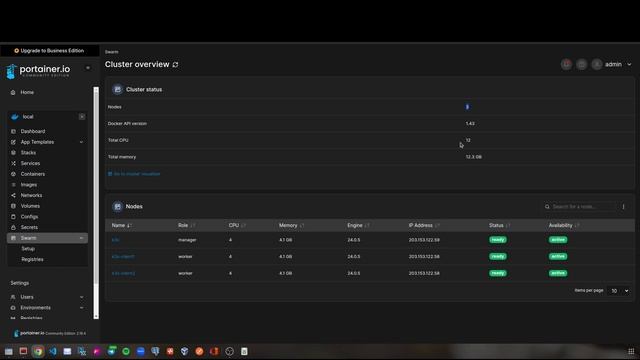Open Setup under Swarm
This screenshot has height=360, width=640.
point(28,249)
